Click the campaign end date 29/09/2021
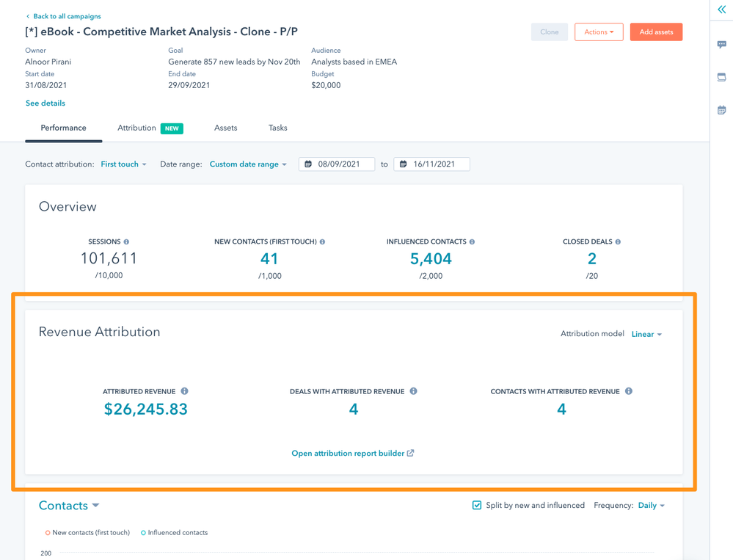The image size is (733, 560). pyautogui.click(x=189, y=85)
